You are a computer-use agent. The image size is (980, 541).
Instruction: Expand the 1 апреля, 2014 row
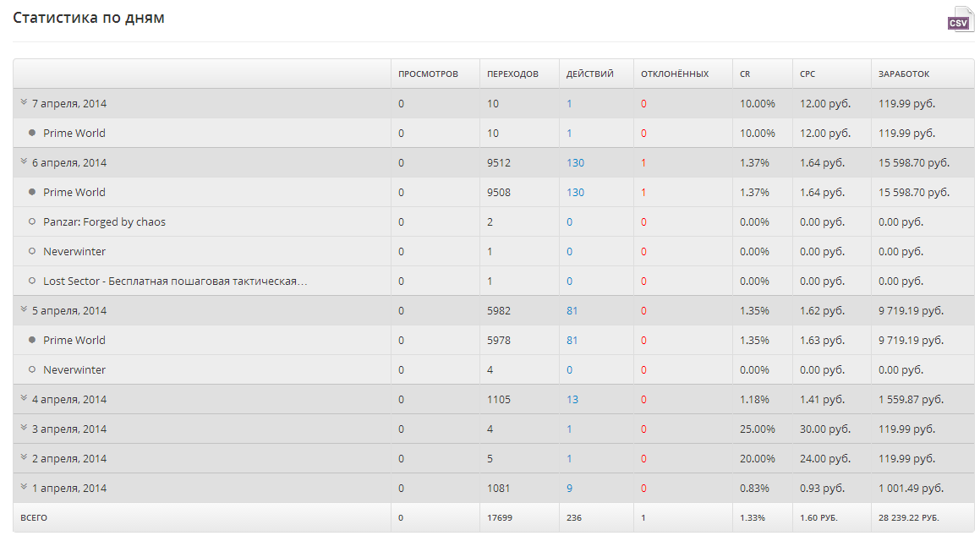[25, 488]
